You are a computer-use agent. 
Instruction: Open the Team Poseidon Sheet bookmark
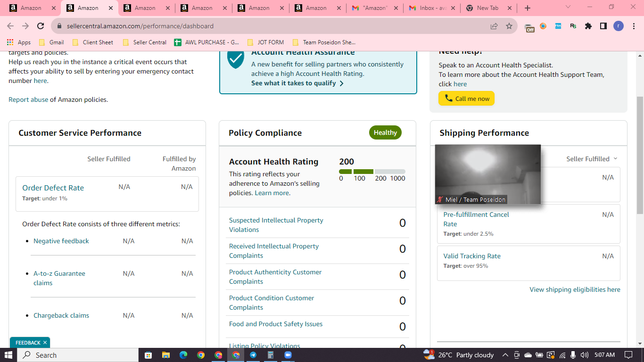tap(324, 42)
